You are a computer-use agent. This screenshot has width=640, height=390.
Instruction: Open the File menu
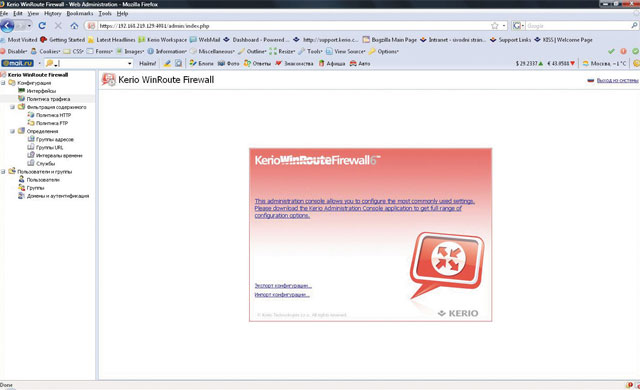tap(4, 13)
